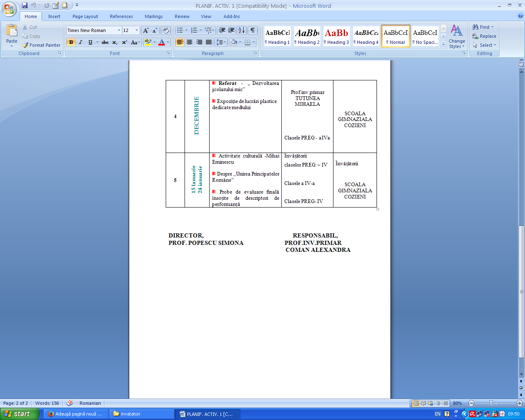Click the Grow Font icon
The image size is (525, 420).
click(146, 30)
